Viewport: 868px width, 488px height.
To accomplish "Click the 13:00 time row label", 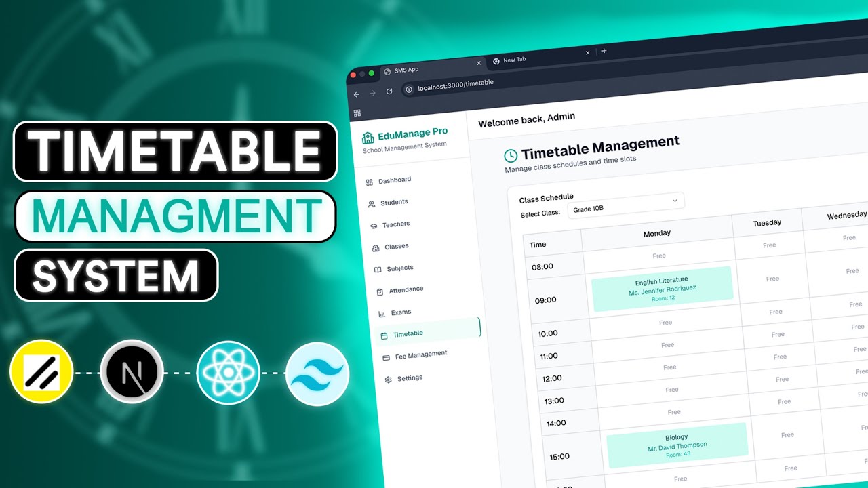I will [x=554, y=401].
